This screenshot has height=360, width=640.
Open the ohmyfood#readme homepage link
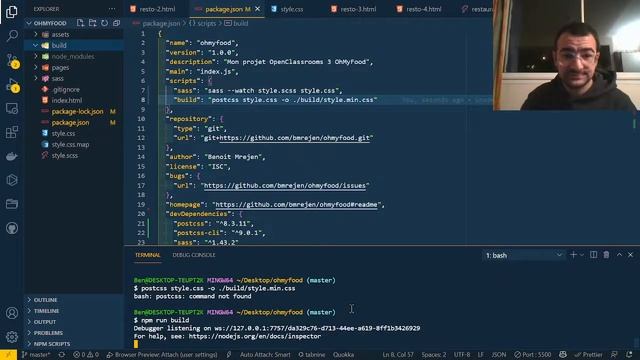(296, 204)
